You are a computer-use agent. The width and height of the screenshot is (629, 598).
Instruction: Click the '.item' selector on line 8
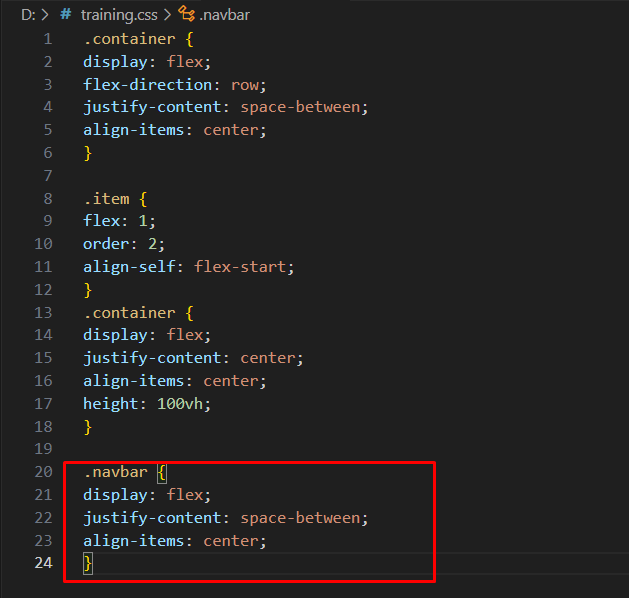pos(107,199)
